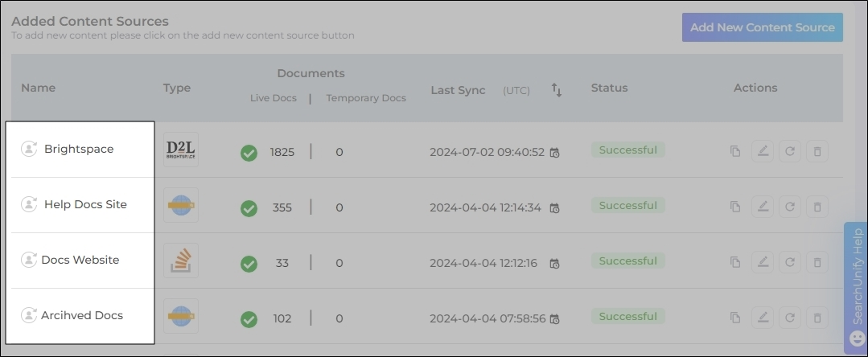Viewport: 868px width, 357px height.
Task: Open the SearchUnify Help side tab
Action: coord(856,285)
